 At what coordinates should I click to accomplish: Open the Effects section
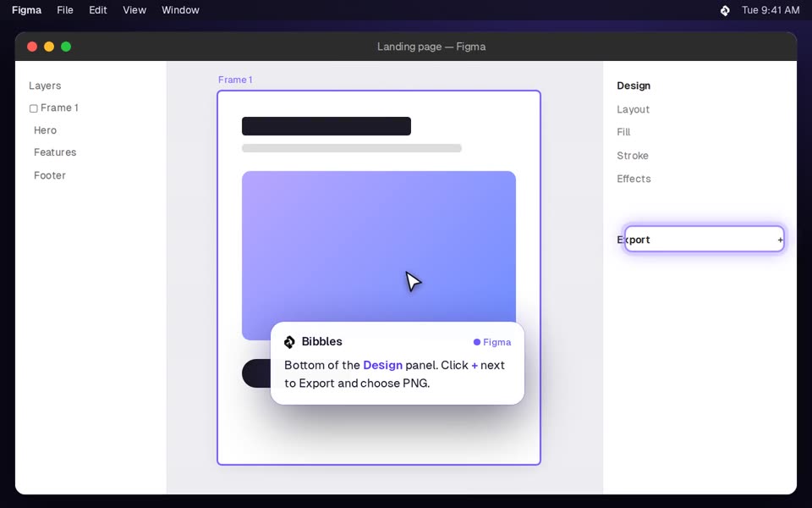tap(634, 179)
